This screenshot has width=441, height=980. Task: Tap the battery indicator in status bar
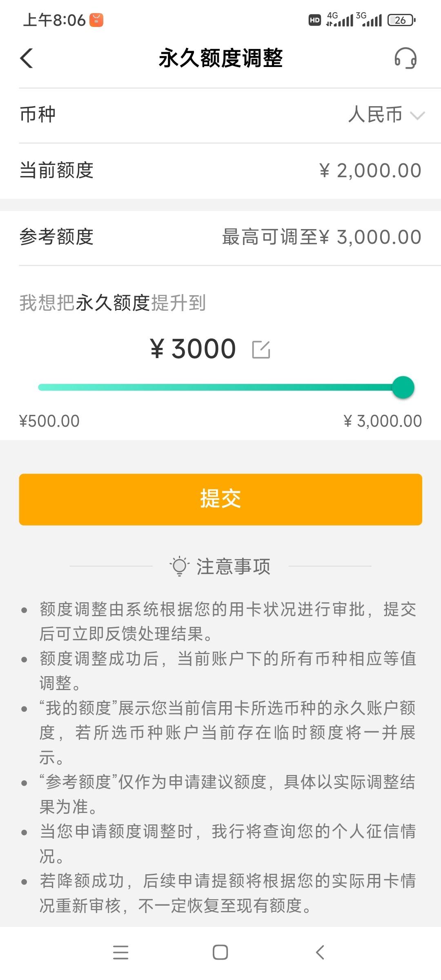(401, 20)
